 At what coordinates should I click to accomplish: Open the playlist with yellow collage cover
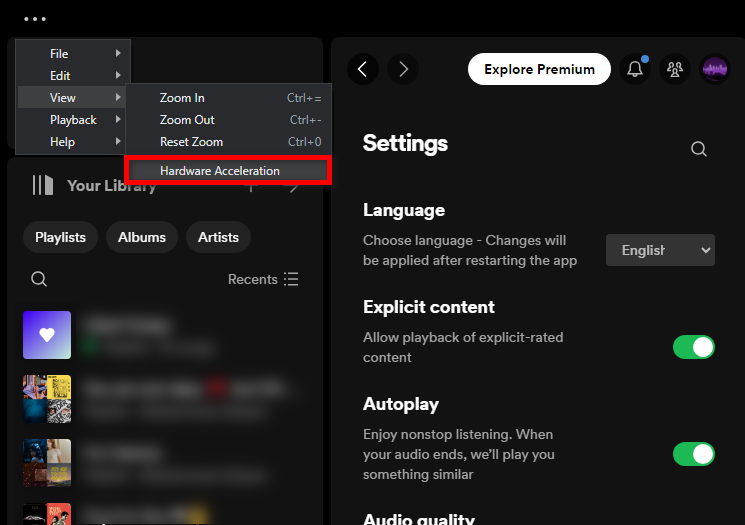point(47,399)
